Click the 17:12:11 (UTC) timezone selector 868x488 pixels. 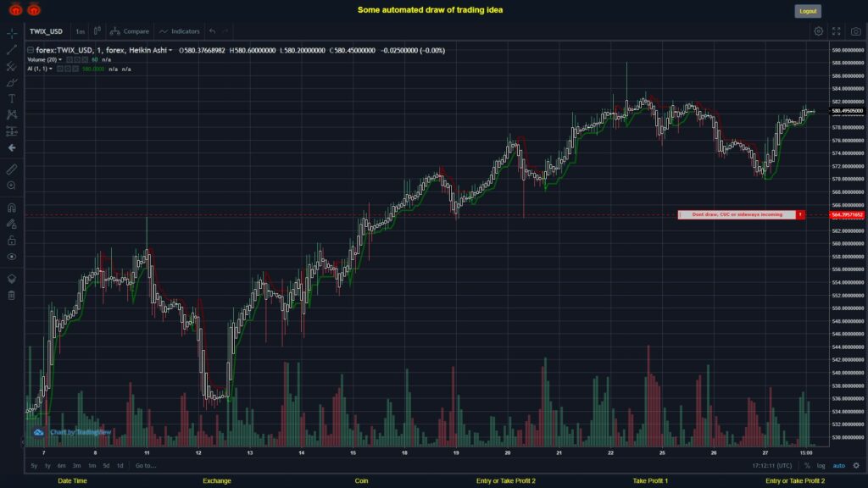[x=771, y=466]
